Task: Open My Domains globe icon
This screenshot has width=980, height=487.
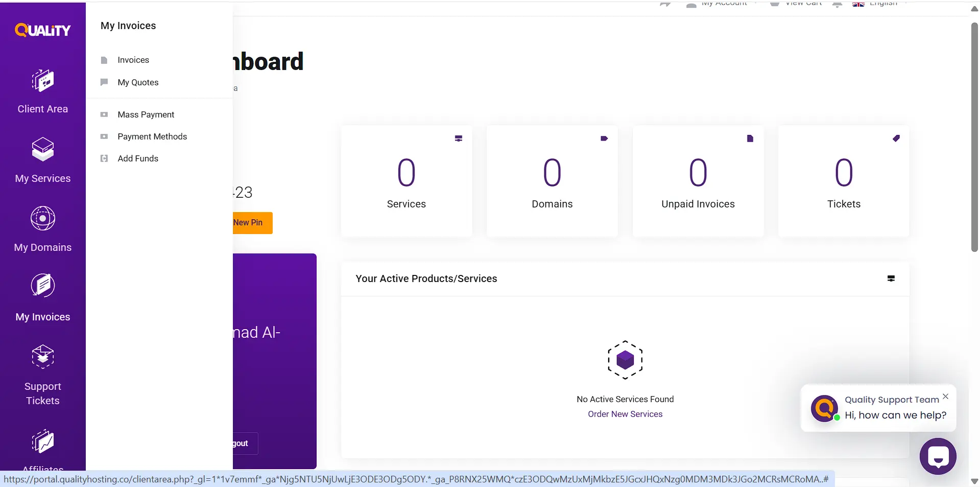Action: pos(43,219)
